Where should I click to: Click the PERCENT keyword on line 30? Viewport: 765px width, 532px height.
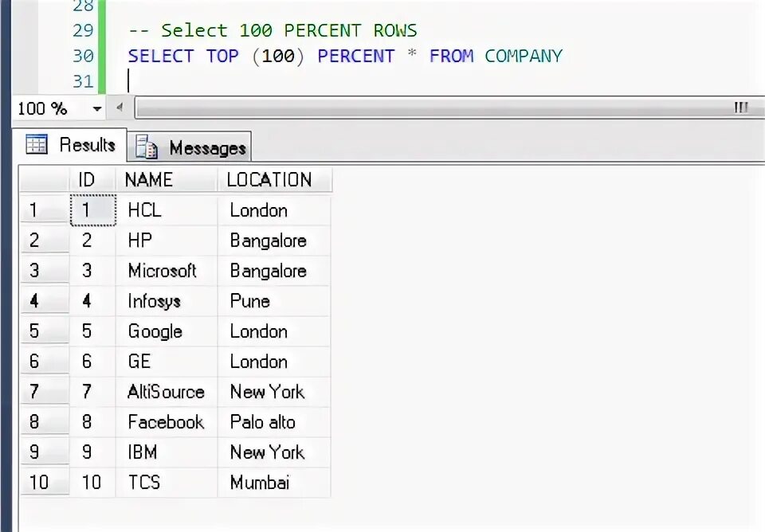355,56
